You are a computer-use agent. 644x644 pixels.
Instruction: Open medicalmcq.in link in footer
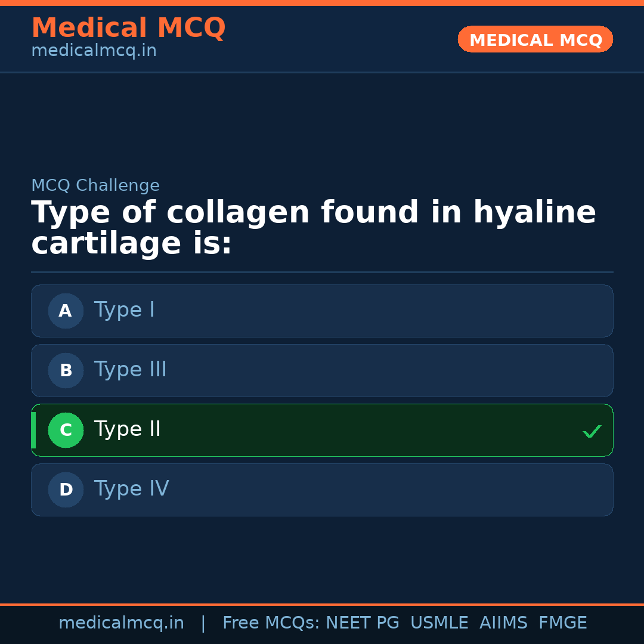[x=121, y=623]
